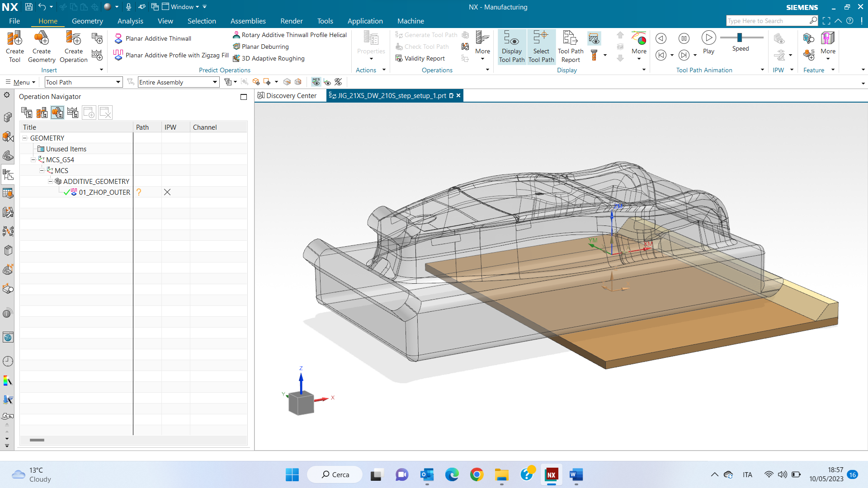Click the Play tool path animation button
868x488 pixels.
click(708, 38)
